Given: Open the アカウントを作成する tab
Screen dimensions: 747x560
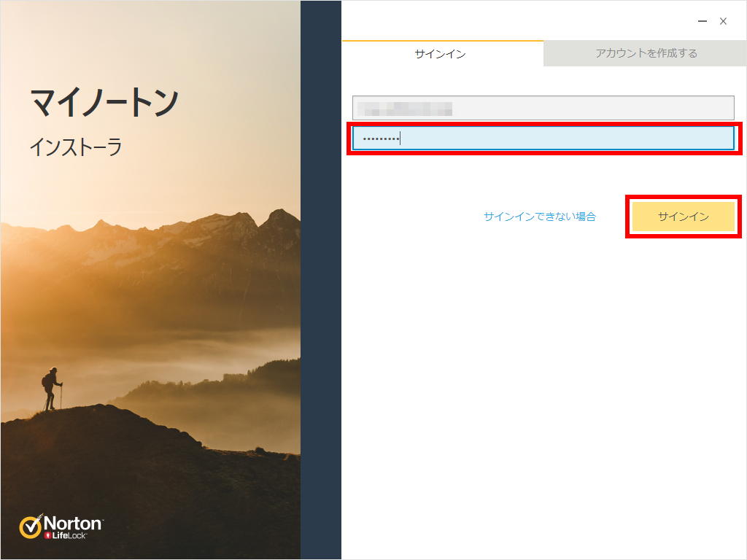Looking at the screenshot, I should coord(645,53).
